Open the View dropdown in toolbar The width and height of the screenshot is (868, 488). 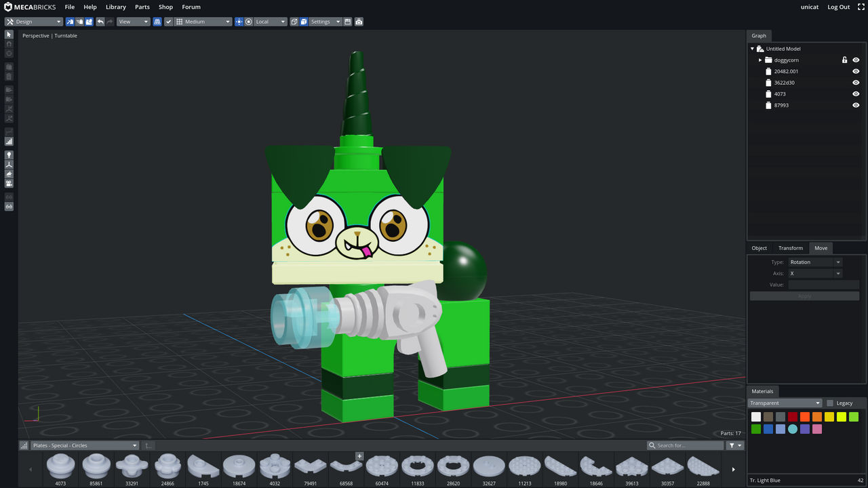[x=133, y=22]
